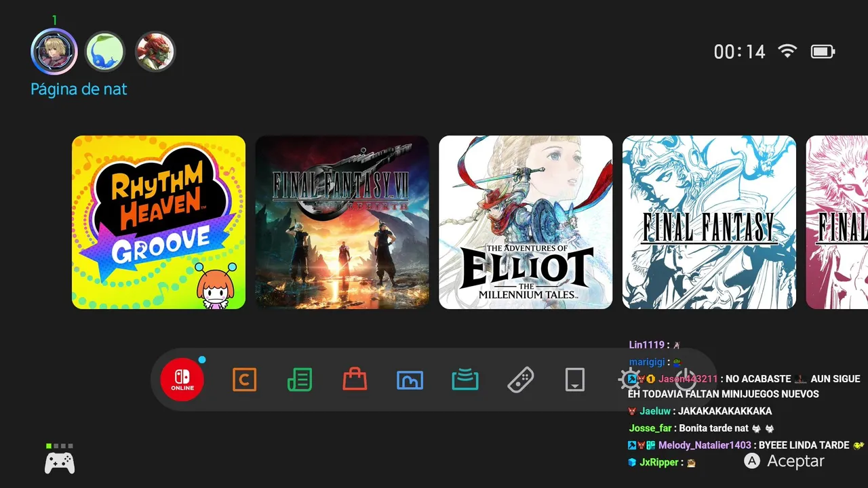The image size is (868, 488).
Task: Open the Controllers icon
Action: 520,380
